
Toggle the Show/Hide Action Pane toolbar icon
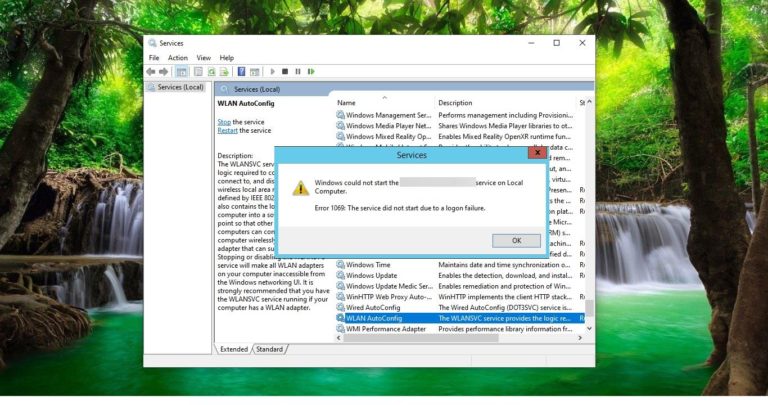click(254, 71)
